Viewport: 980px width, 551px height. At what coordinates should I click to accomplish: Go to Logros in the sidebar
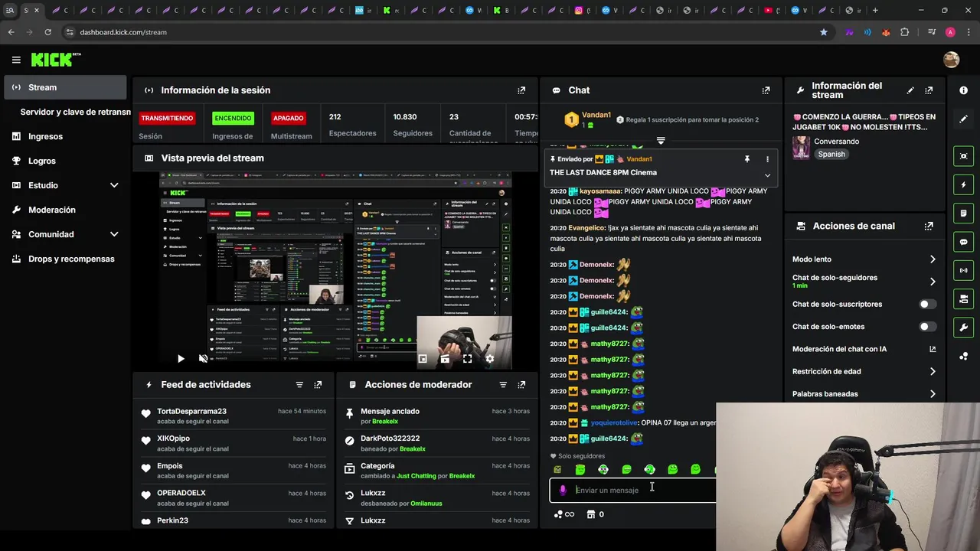[x=65, y=161]
